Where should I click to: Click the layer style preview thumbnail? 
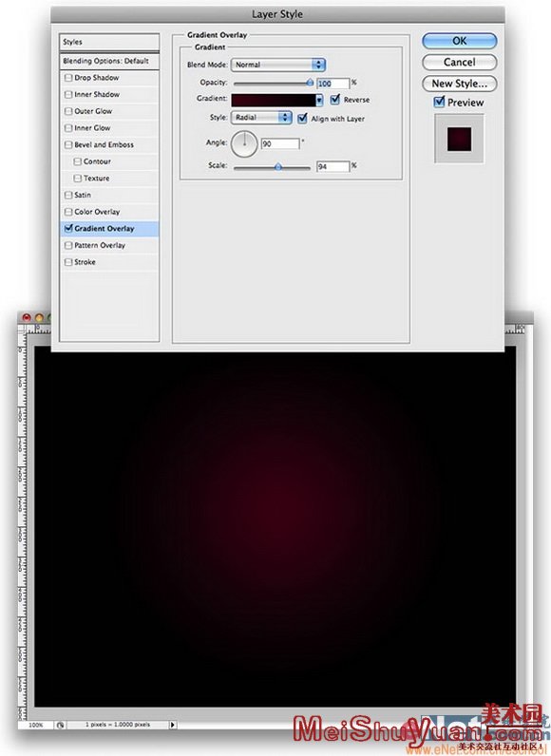tap(459, 139)
